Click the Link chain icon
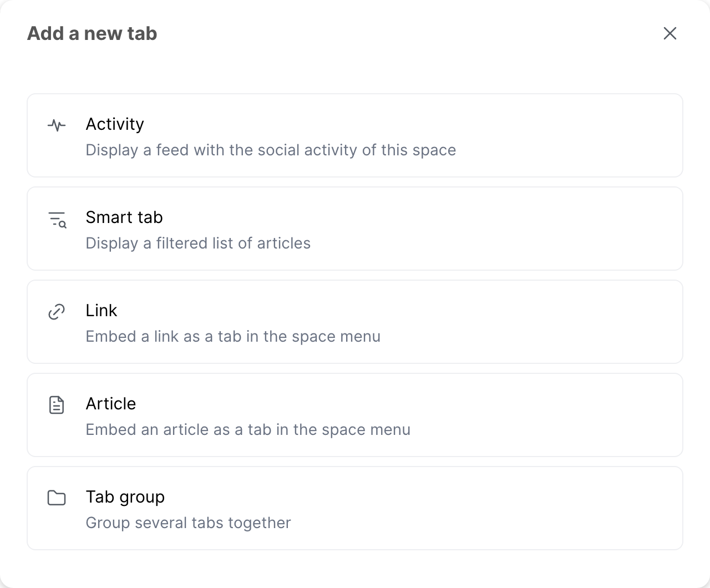The width and height of the screenshot is (710, 588). pos(57,312)
